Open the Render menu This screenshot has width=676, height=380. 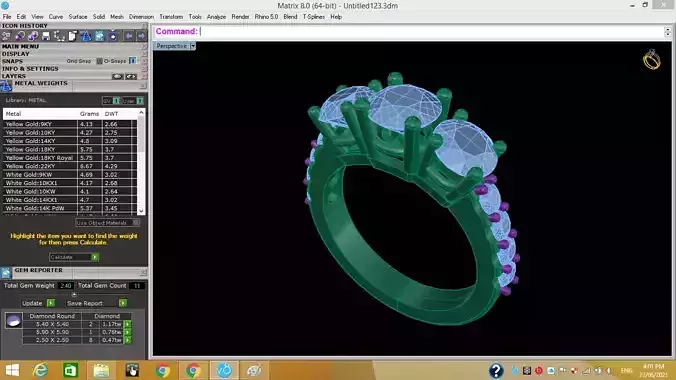pyautogui.click(x=240, y=17)
